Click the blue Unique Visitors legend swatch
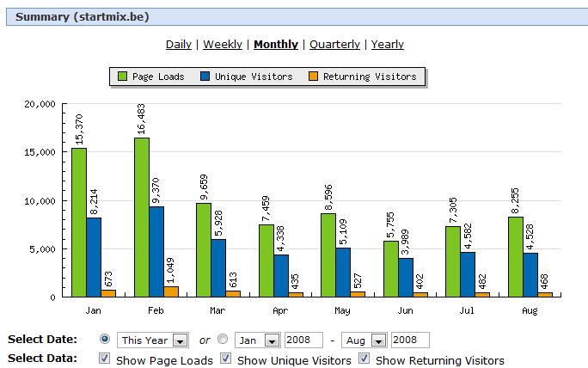Image resolution: width=588 pixels, height=368 pixels. coord(205,77)
